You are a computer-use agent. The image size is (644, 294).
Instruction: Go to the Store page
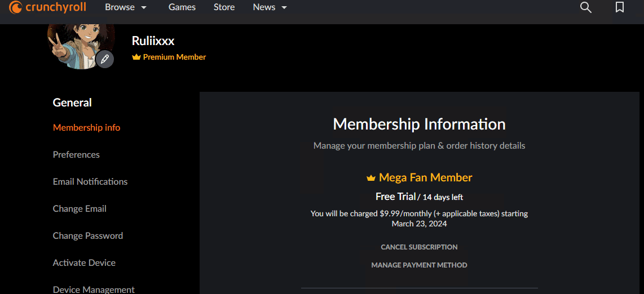224,7
